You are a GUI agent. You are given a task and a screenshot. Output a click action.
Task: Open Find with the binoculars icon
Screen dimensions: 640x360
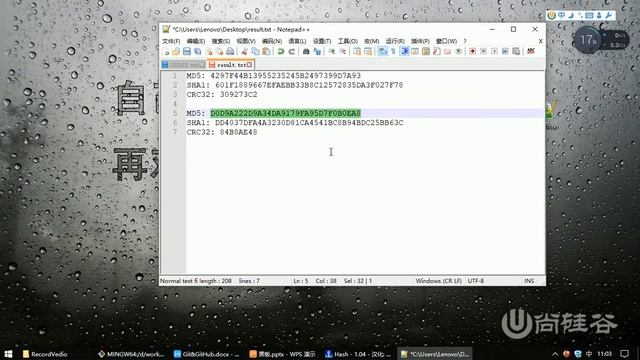[x=306, y=51]
